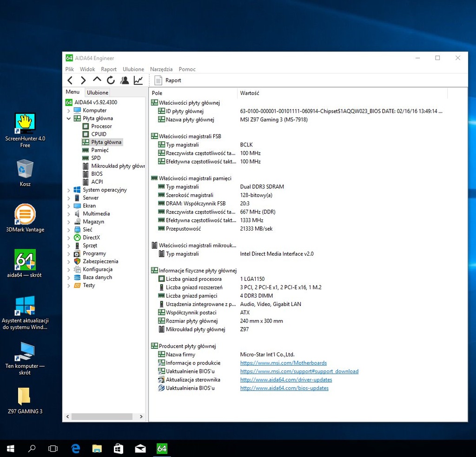
Task: Click the Forward navigation arrow in toolbar
Action: [83, 80]
